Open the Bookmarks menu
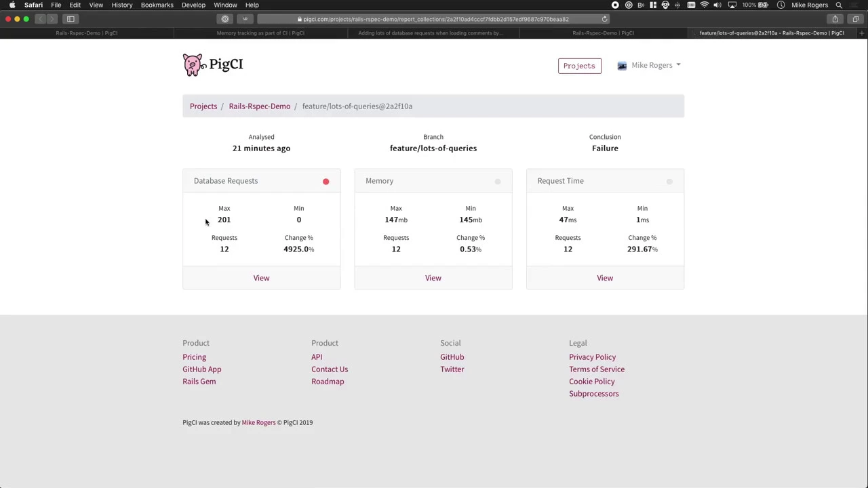Image resolution: width=868 pixels, height=488 pixels. [x=157, y=5]
